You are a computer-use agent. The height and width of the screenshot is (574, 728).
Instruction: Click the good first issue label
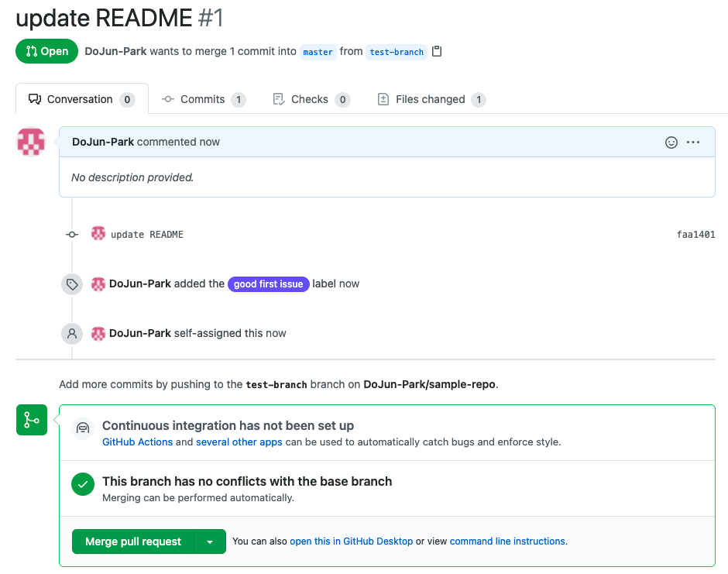click(269, 284)
